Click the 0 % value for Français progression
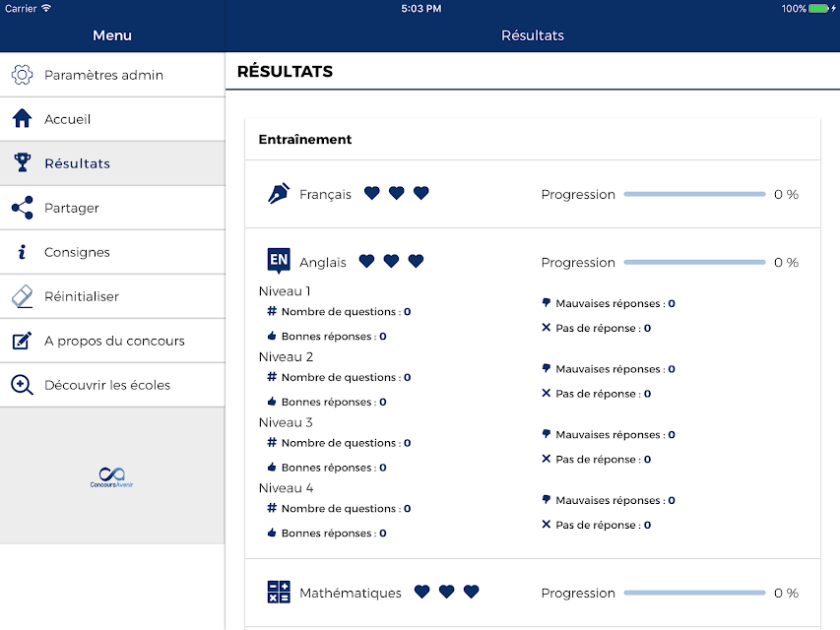 (786, 194)
